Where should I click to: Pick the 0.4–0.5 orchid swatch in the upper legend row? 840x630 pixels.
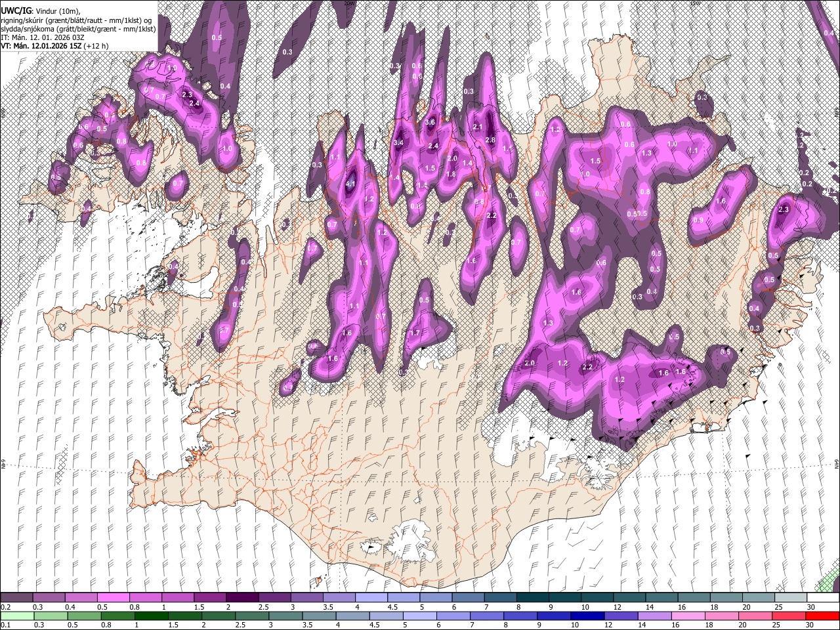point(81,598)
